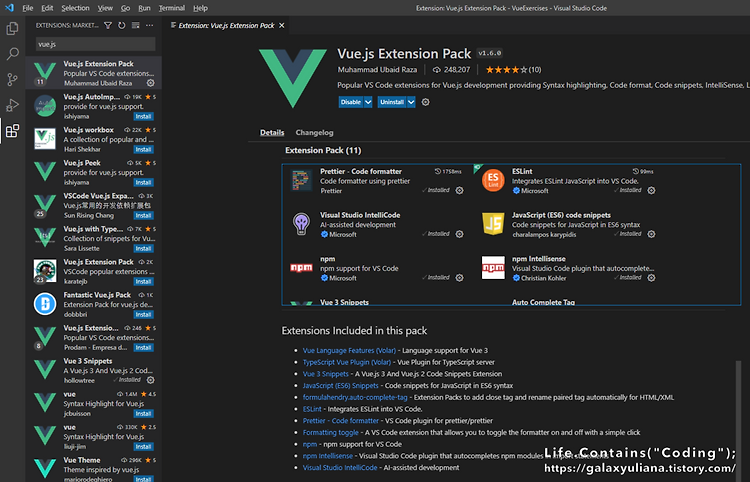750x482 pixels.
Task: Click the JS yellow snippets logo
Action: click(493, 224)
